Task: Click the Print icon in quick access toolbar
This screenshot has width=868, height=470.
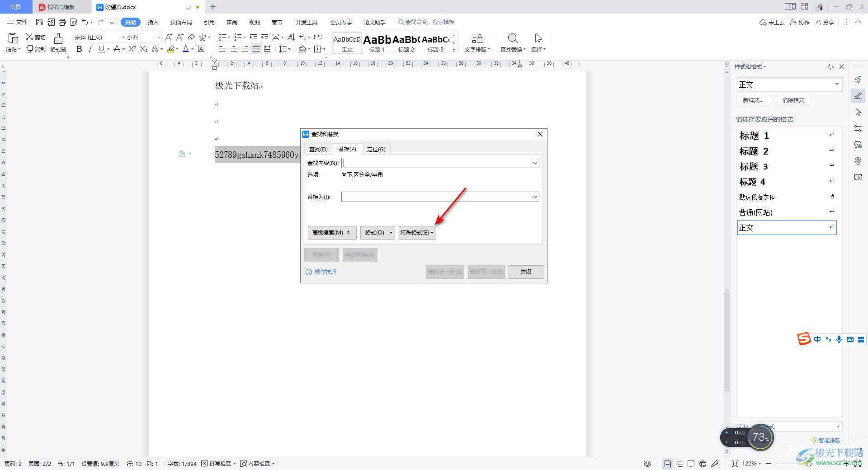Action: click(62, 22)
